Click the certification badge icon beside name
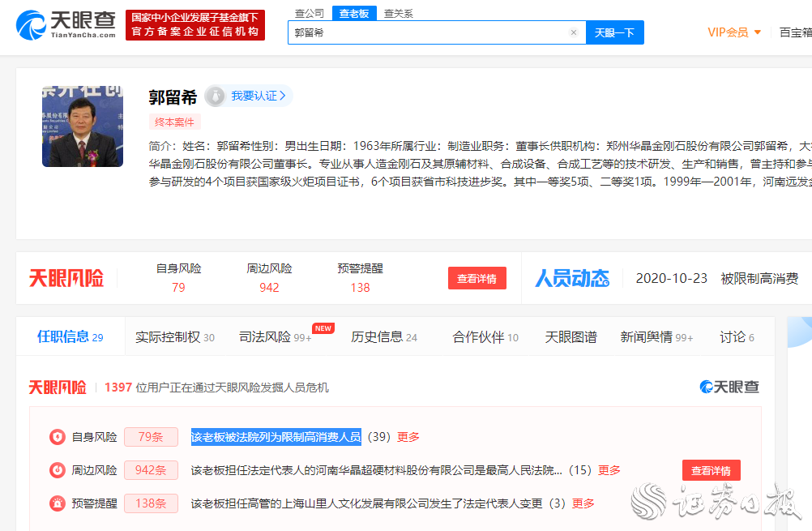This screenshot has height=531, width=812. point(215,96)
